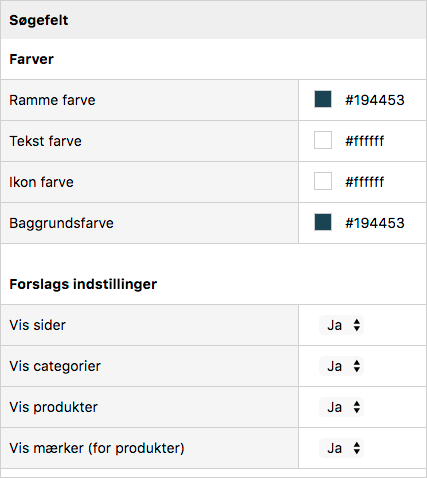Open the Vis sider dropdown
427x478 pixels.
point(341,325)
